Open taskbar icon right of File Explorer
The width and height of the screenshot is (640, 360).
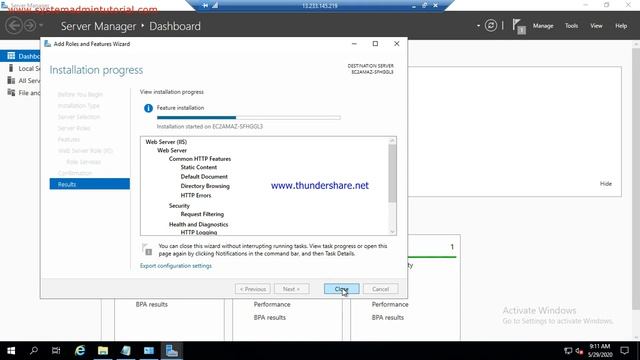point(126,351)
